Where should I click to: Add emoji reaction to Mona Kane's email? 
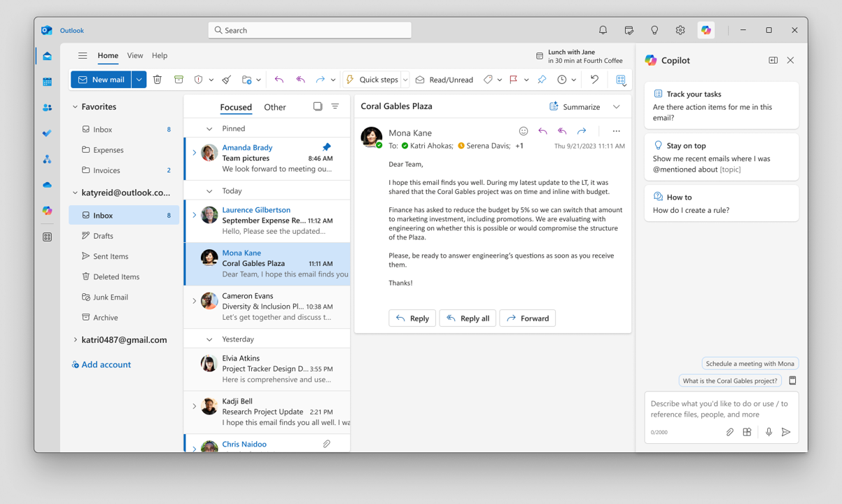(523, 131)
